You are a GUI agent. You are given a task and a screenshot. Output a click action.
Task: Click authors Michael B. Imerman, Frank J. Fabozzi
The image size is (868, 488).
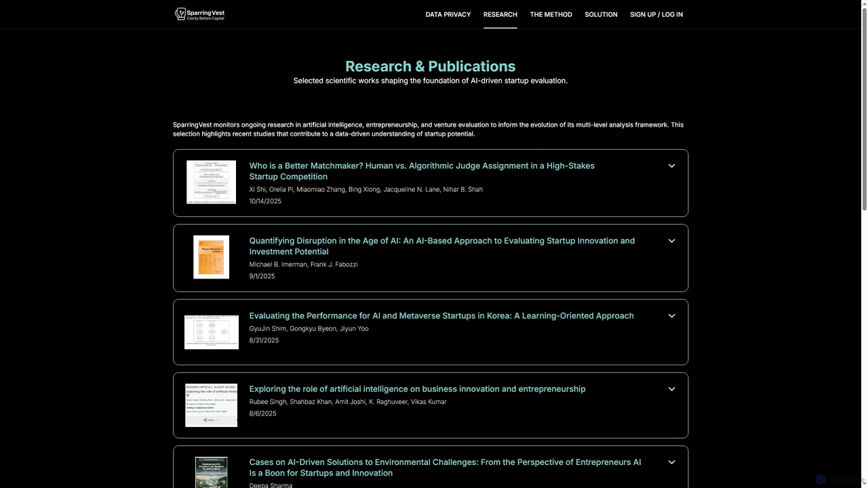click(303, 264)
